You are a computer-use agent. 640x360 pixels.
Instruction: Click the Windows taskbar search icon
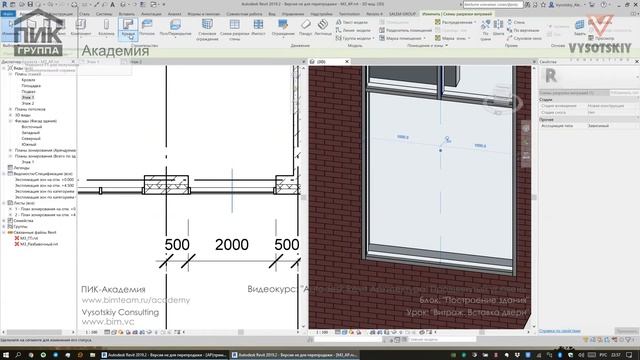18,355
